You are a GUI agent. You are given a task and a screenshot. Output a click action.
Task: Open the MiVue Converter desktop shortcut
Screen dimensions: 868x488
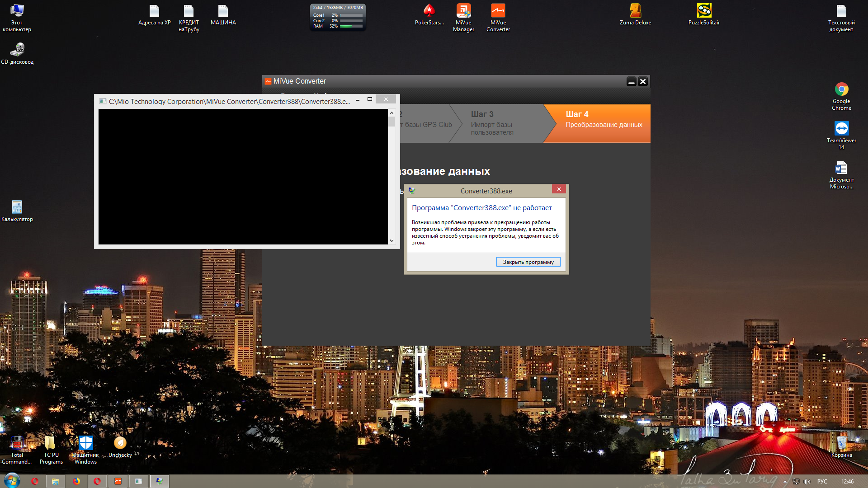click(x=498, y=11)
